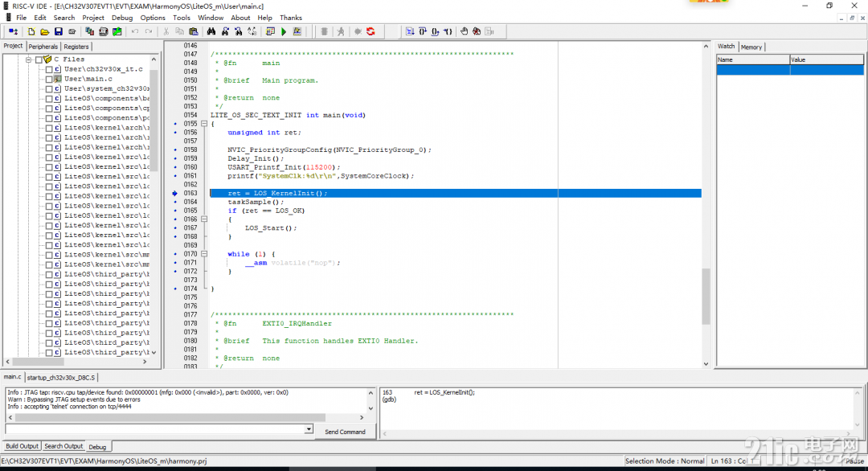Open Find with the plain binoculars icon
Viewport: 868px width, 471px height.
[x=211, y=32]
